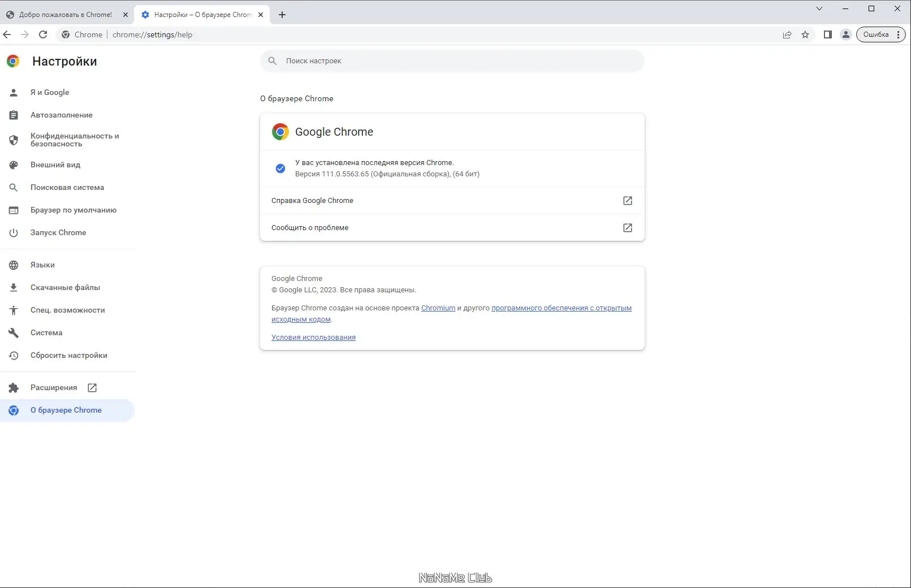Open the Chromium project link

point(438,308)
